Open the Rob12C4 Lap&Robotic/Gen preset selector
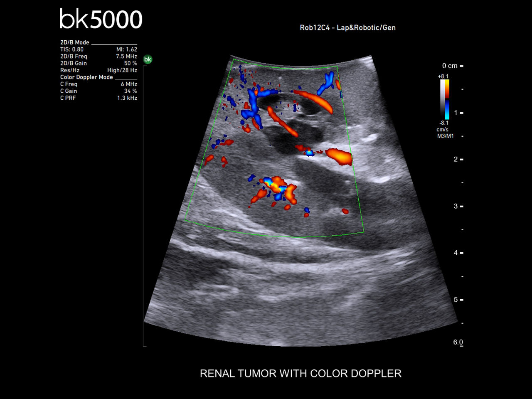The height and width of the screenshot is (399, 532). click(x=347, y=27)
